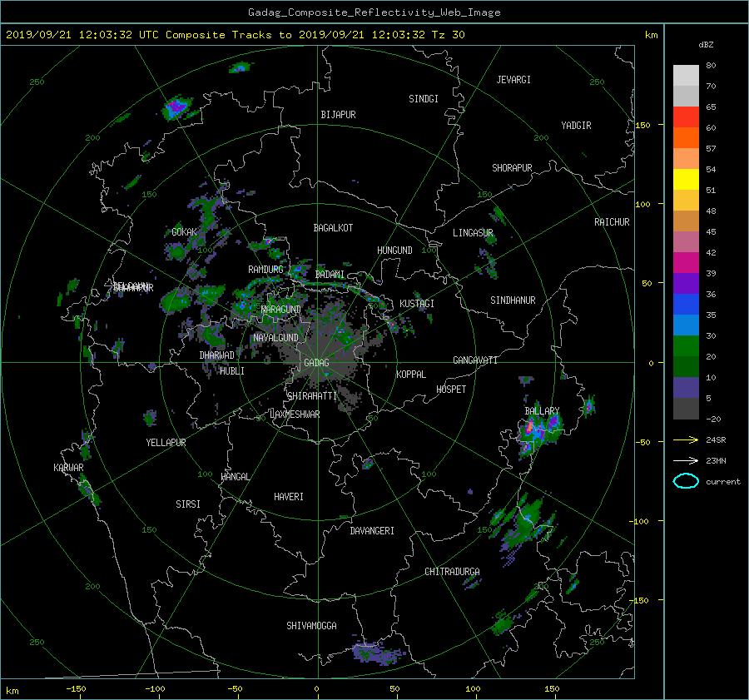Click the LINGASUR city label

click(x=473, y=233)
